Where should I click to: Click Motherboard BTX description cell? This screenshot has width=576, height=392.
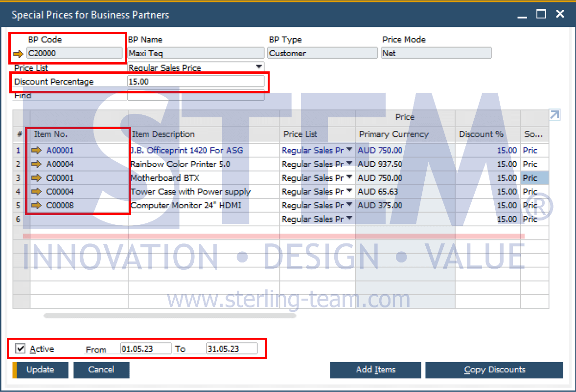pyautogui.click(x=204, y=178)
